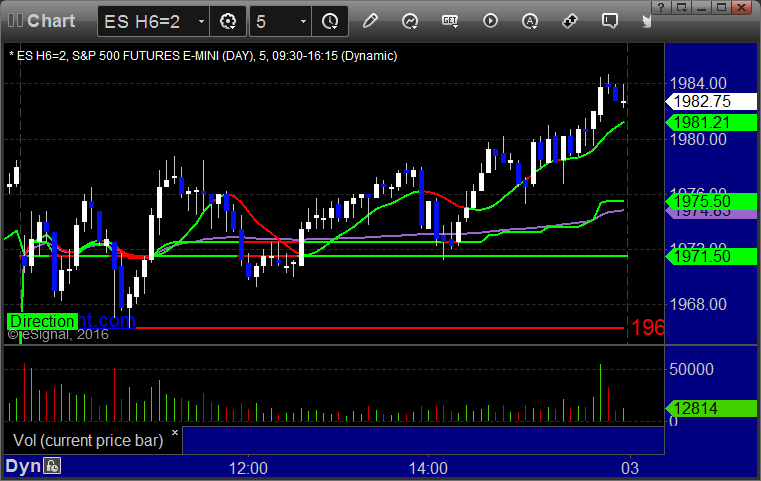Screen dimensions: 761x481
Task: Click the 1980.00 price axis label
Action: coord(698,140)
